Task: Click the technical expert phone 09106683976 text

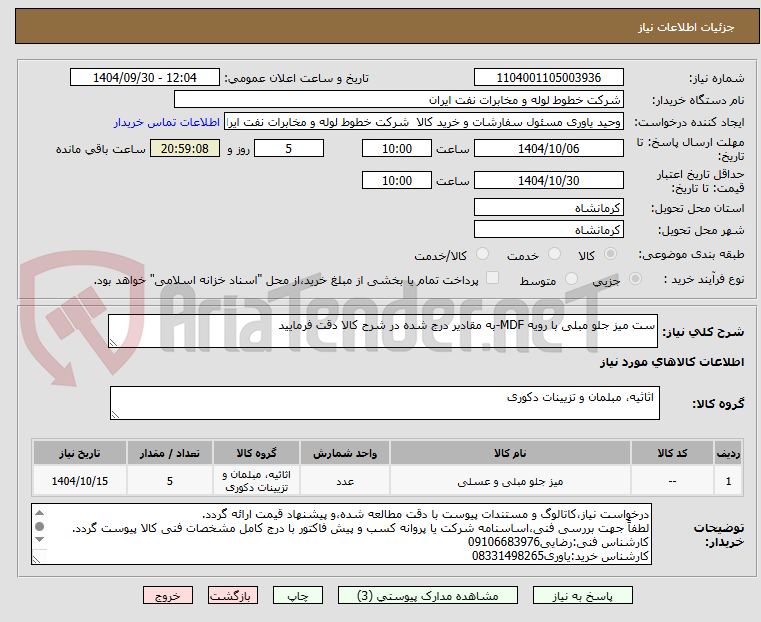Action: click(504, 542)
